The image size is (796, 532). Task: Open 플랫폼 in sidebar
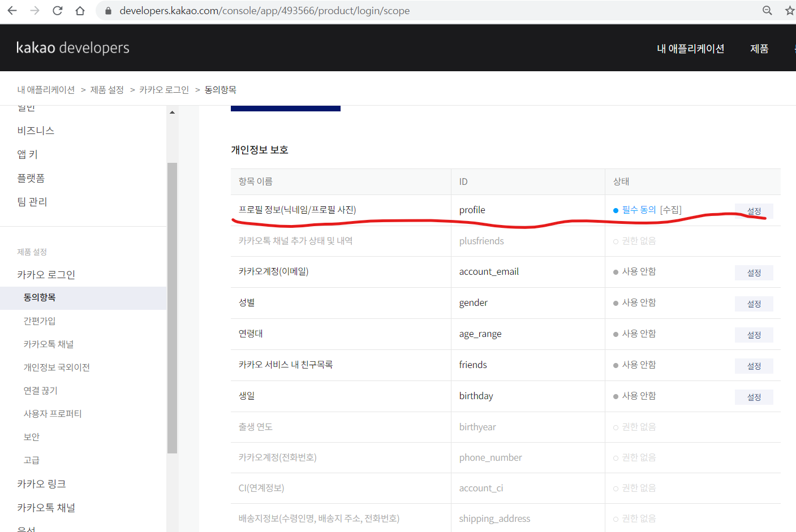click(x=31, y=178)
